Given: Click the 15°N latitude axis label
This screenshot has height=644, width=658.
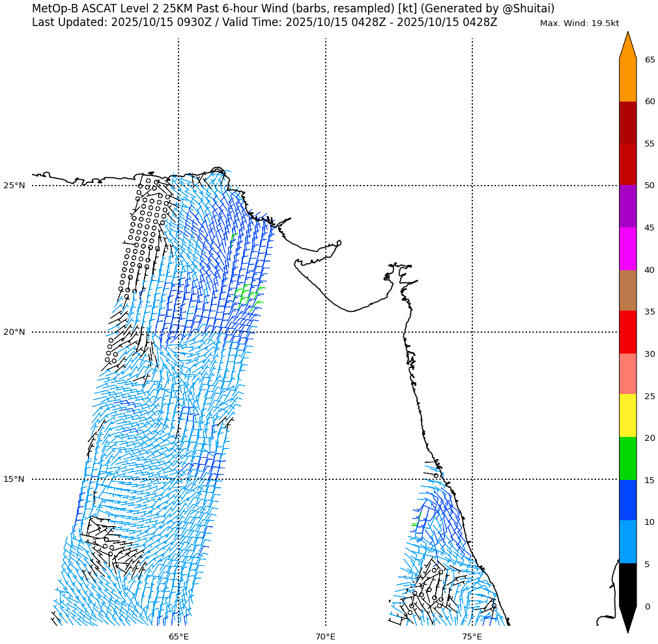Looking at the screenshot, I should (14, 479).
